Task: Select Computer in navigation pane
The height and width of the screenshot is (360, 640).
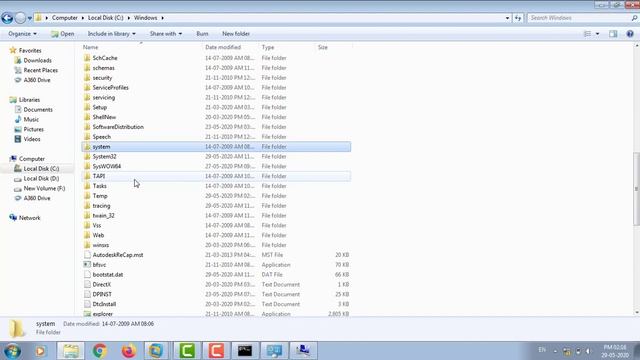Action: (x=32, y=159)
